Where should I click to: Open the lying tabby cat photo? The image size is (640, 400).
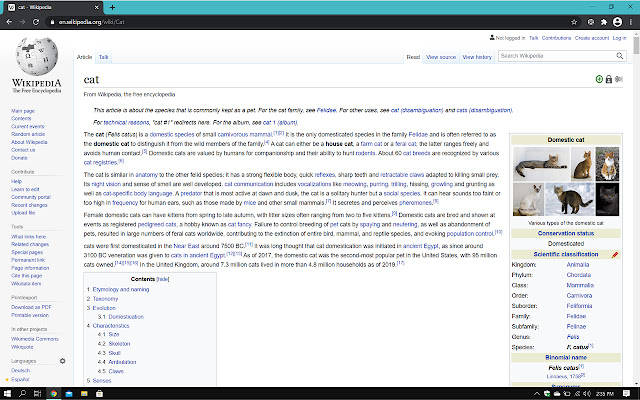coord(541,164)
